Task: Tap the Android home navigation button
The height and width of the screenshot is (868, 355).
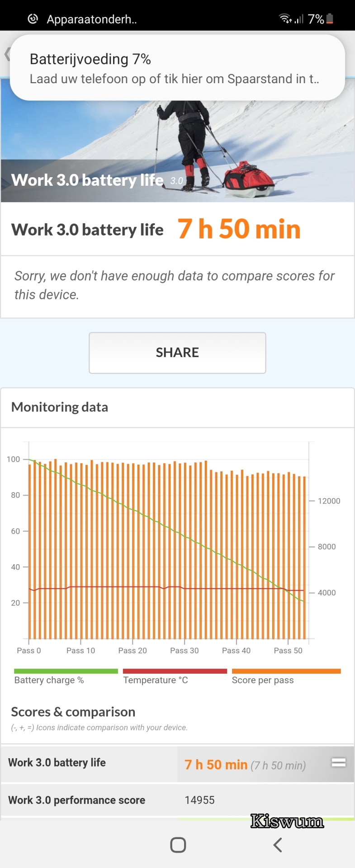Action: coord(178,844)
